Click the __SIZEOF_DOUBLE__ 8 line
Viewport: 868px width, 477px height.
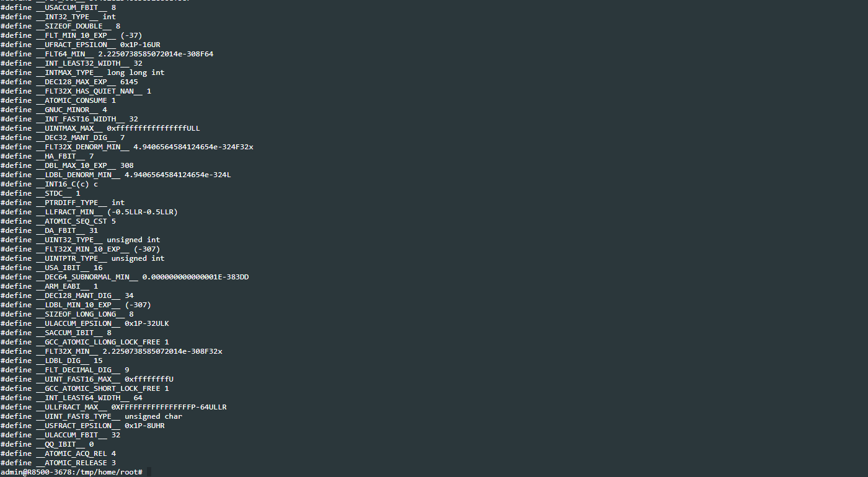(x=60, y=26)
